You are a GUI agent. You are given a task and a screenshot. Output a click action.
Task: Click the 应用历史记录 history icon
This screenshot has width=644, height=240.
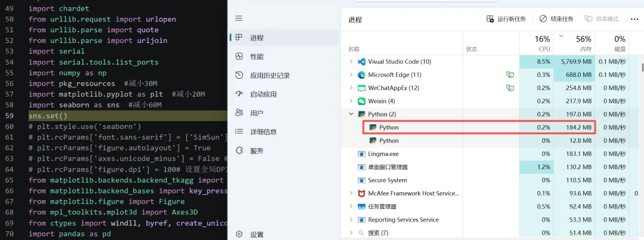pyautogui.click(x=239, y=75)
